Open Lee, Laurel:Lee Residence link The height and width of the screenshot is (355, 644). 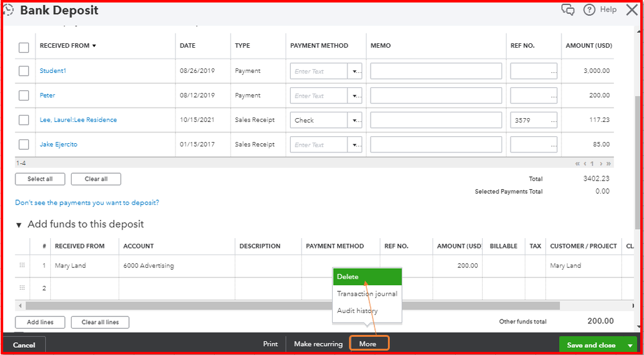79,120
